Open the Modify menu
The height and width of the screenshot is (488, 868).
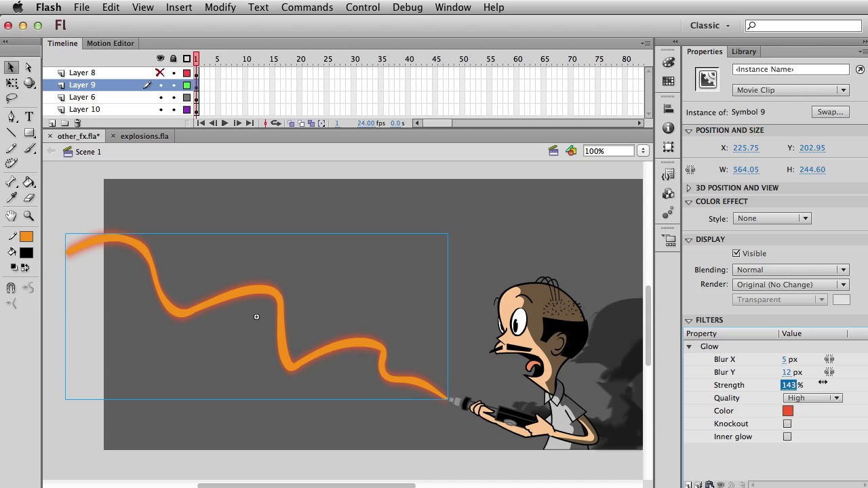pyautogui.click(x=220, y=7)
